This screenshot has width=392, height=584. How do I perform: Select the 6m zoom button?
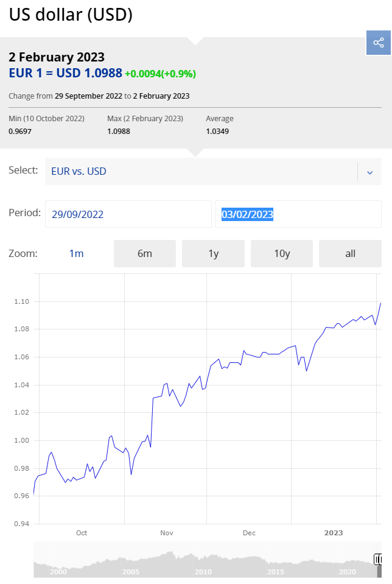click(x=145, y=254)
